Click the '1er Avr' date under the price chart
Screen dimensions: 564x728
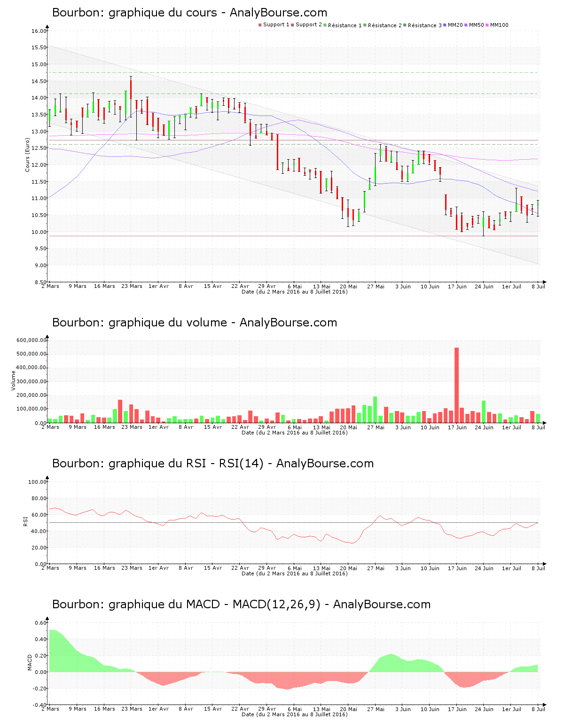point(158,286)
